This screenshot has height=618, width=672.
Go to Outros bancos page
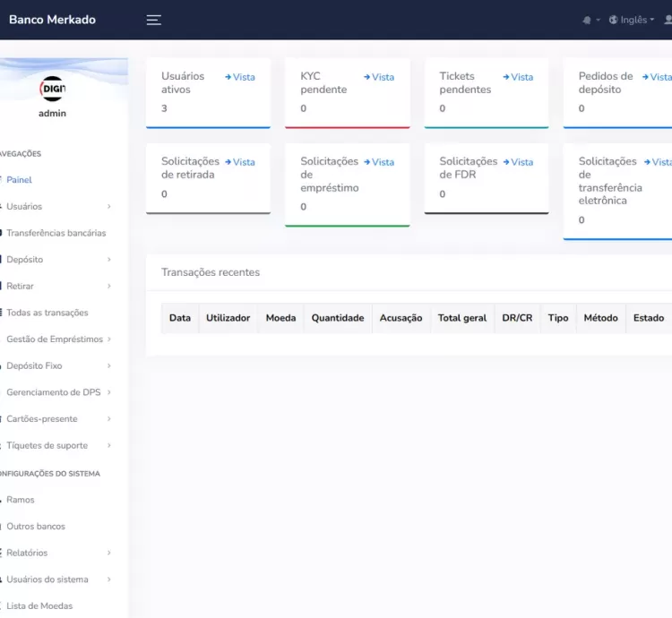coord(36,527)
